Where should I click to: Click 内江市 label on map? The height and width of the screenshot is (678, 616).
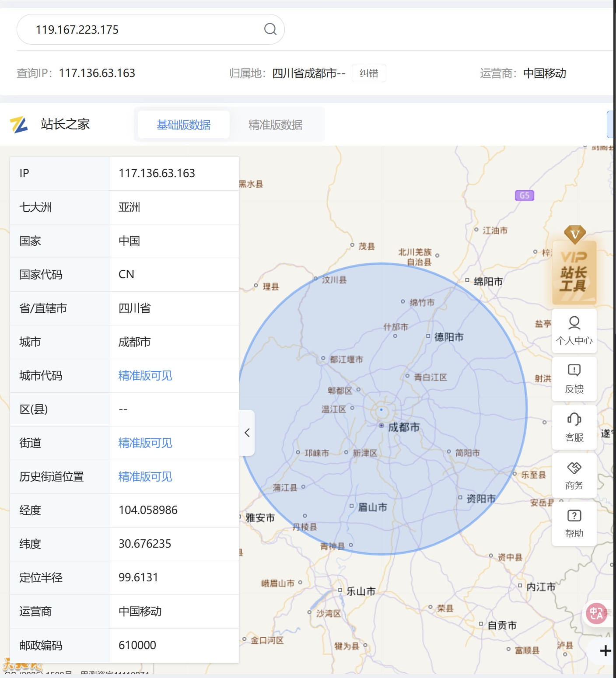541,587
